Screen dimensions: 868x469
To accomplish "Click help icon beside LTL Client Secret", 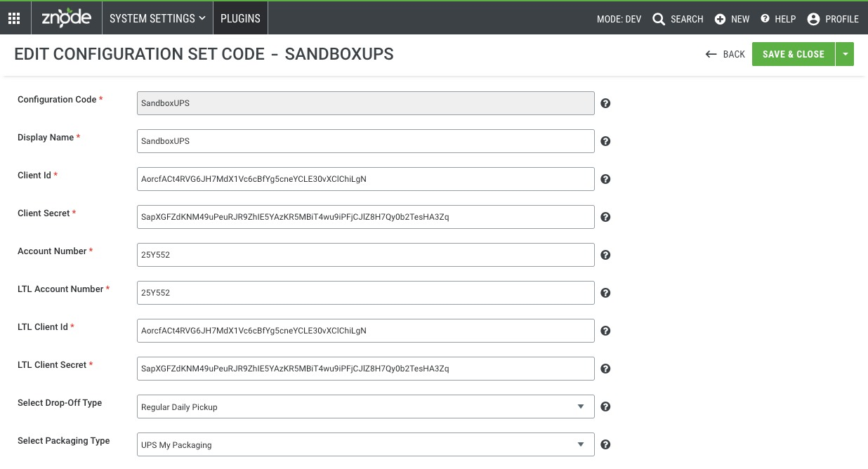I will tap(605, 369).
